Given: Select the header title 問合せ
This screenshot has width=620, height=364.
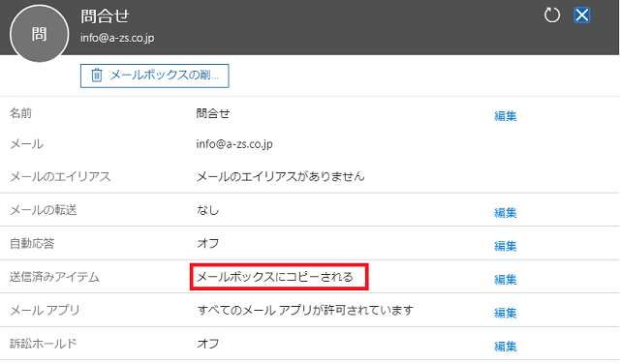Looking at the screenshot, I should (x=106, y=16).
